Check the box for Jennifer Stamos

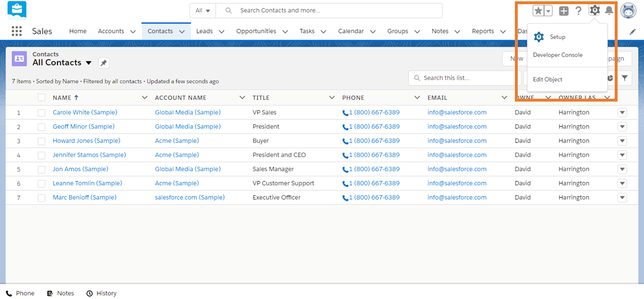tap(41, 156)
